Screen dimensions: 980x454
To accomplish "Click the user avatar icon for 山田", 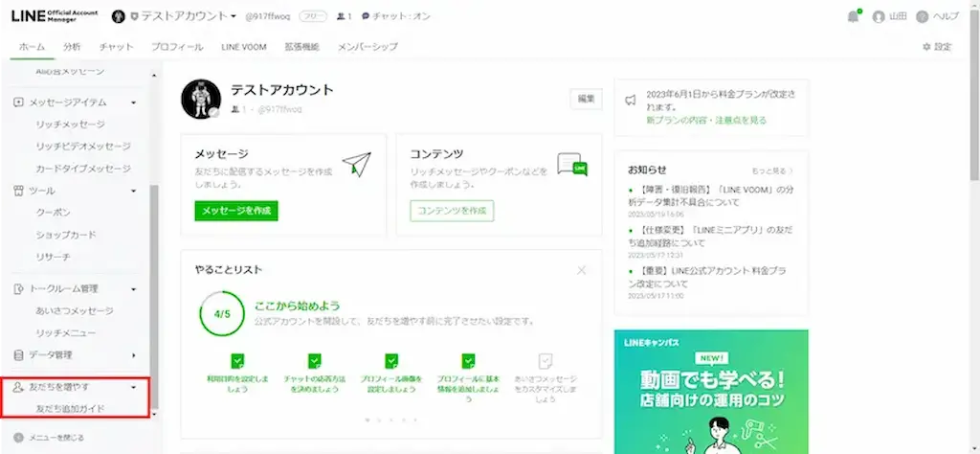I will tap(879, 17).
